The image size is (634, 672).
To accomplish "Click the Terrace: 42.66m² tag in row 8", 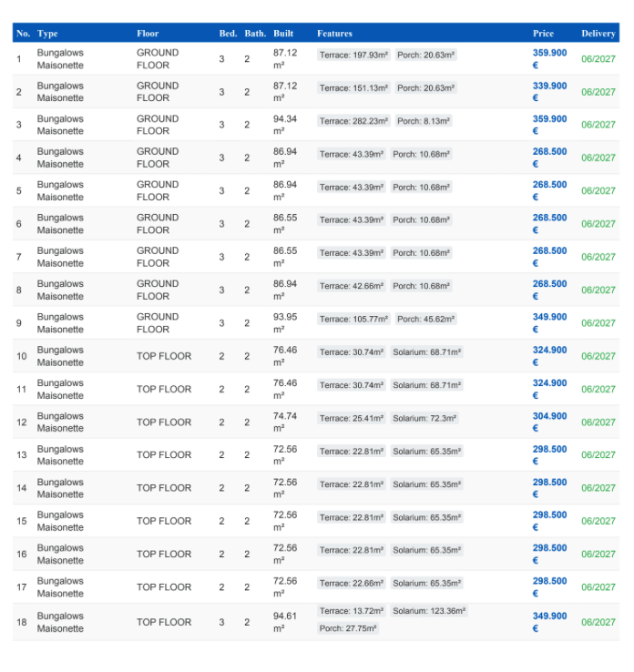I will tap(352, 286).
